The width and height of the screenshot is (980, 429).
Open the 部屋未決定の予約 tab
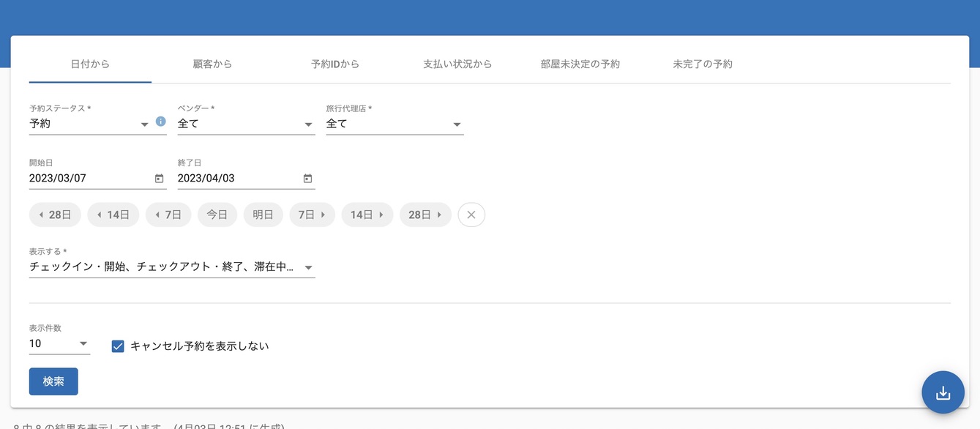[x=580, y=64]
